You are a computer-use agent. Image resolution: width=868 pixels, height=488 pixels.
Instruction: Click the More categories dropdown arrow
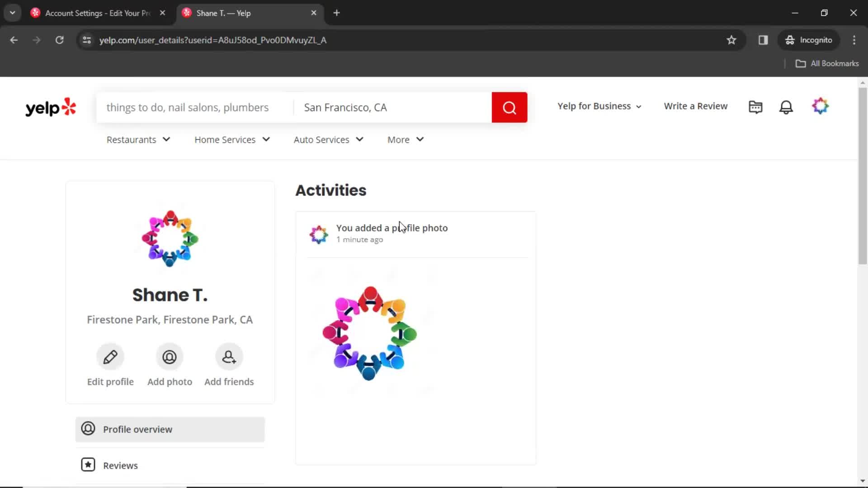(x=419, y=140)
